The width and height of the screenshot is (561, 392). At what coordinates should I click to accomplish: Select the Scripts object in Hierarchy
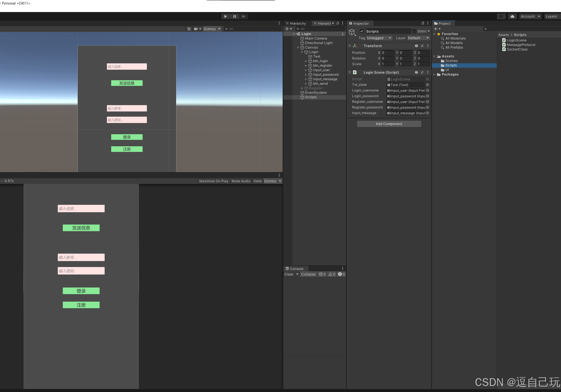tap(311, 97)
